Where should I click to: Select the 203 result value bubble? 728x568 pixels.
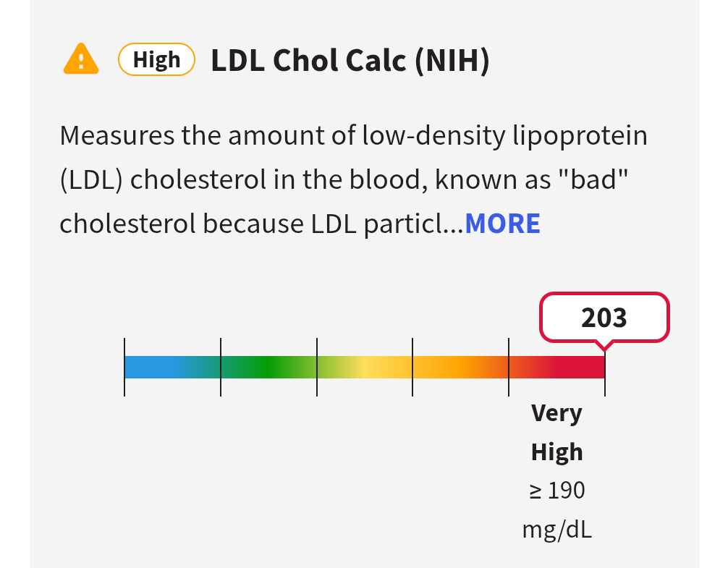pos(604,317)
